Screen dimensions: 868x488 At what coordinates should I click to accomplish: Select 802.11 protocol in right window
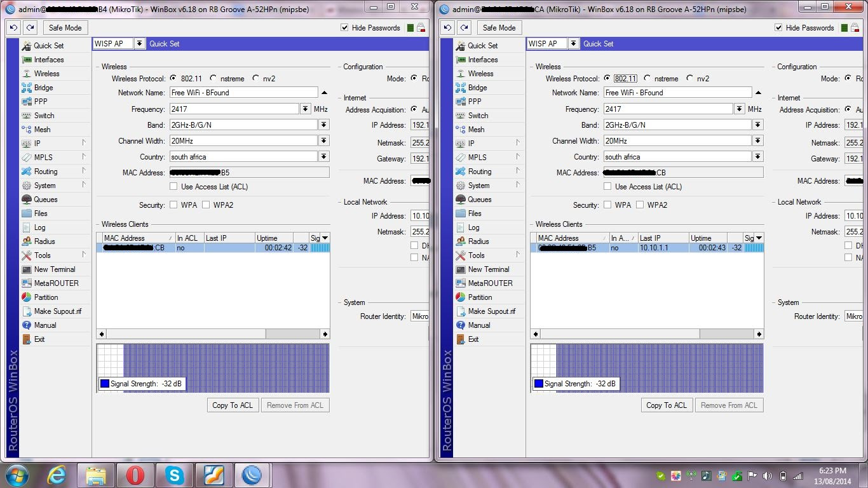tap(607, 79)
